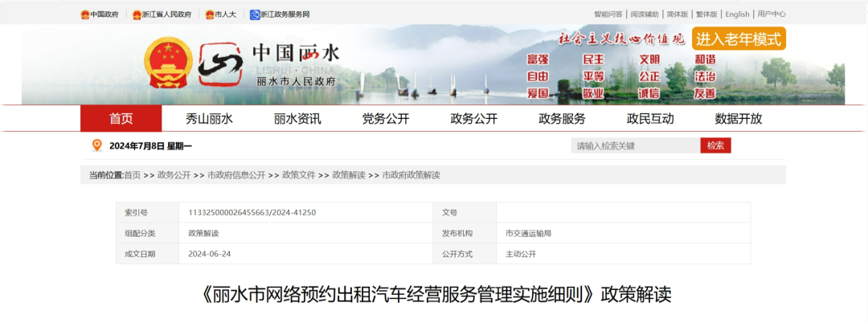Click the search keyword input field

[636, 145]
